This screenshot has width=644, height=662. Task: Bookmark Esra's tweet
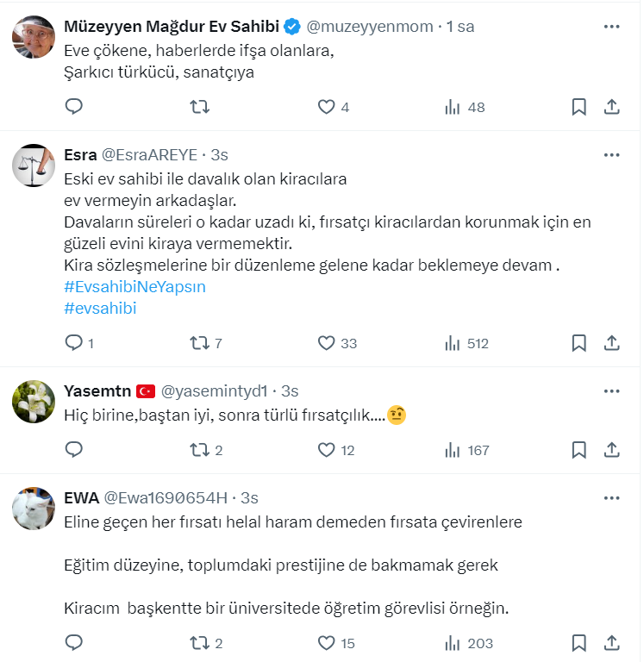pyautogui.click(x=579, y=343)
